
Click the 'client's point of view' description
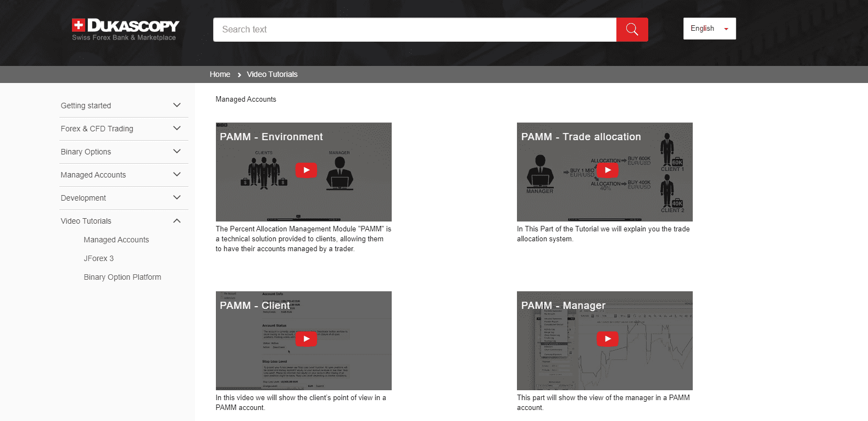[301, 403]
